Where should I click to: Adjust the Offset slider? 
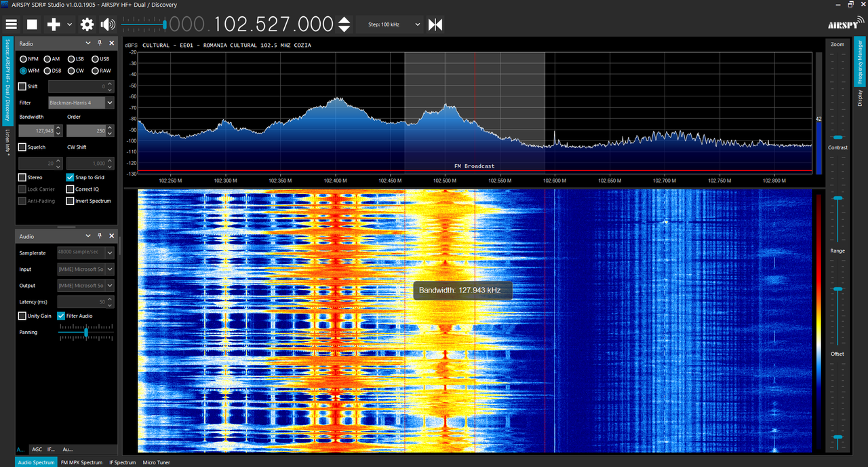pos(838,437)
